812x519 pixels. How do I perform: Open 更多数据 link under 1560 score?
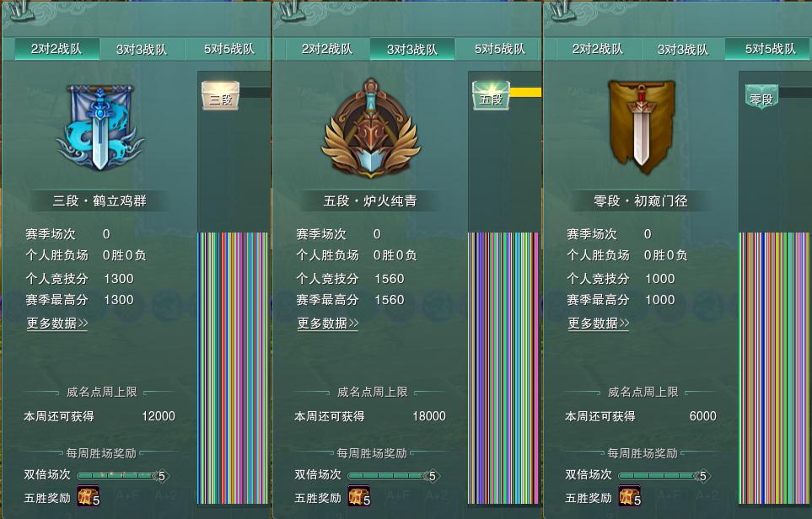[x=328, y=324]
